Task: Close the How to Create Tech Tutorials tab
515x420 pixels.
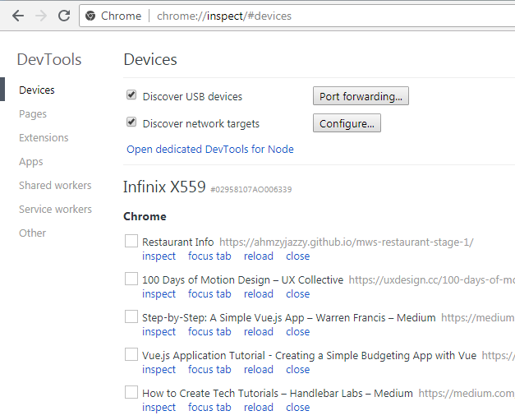Action: [x=297, y=407]
